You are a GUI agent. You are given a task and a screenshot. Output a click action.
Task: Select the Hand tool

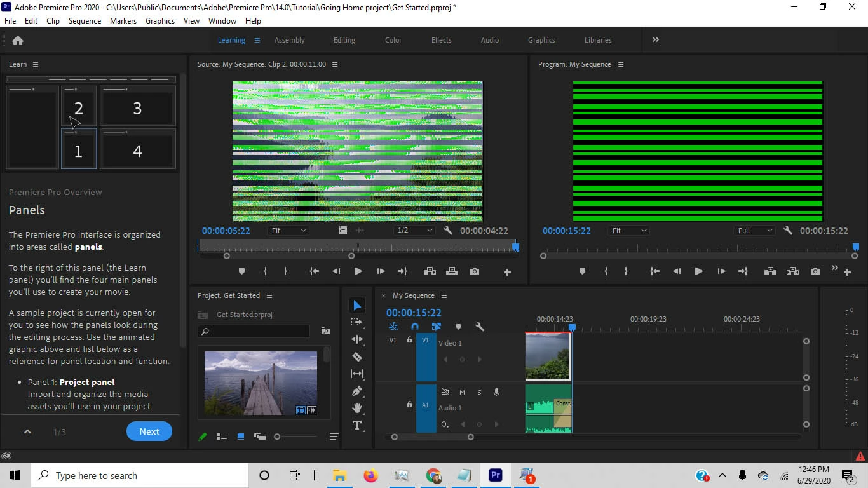click(357, 408)
